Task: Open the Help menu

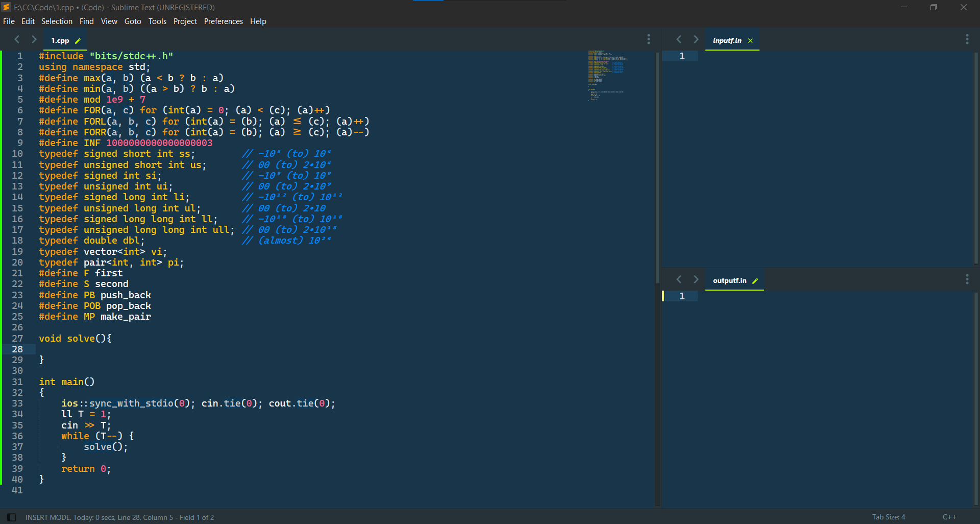Action: click(258, 21)
